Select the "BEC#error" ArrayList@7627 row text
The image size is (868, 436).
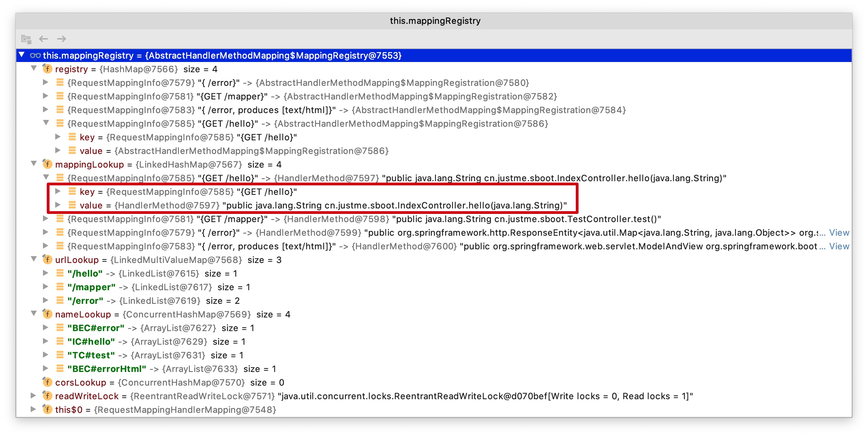(x=161, y=328)
